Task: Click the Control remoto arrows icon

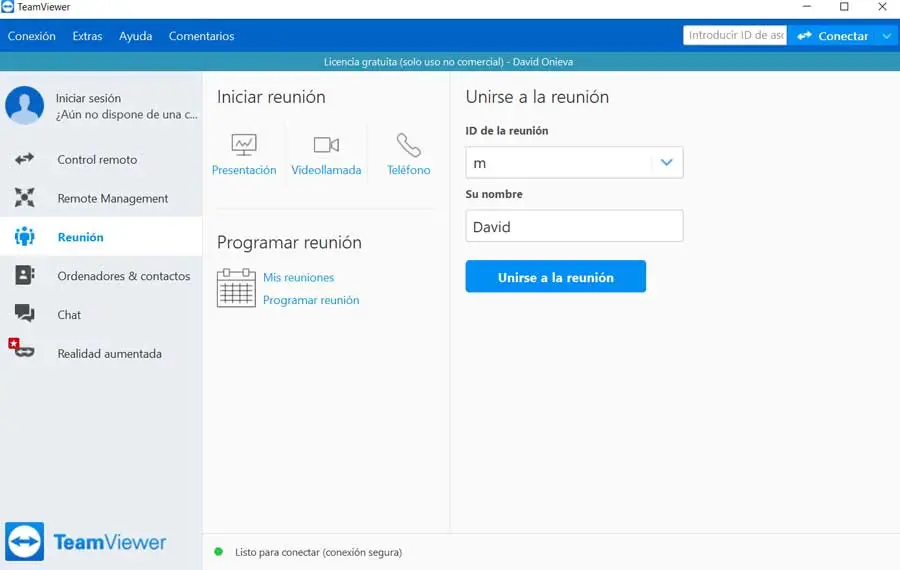Action: click(24, 159)
